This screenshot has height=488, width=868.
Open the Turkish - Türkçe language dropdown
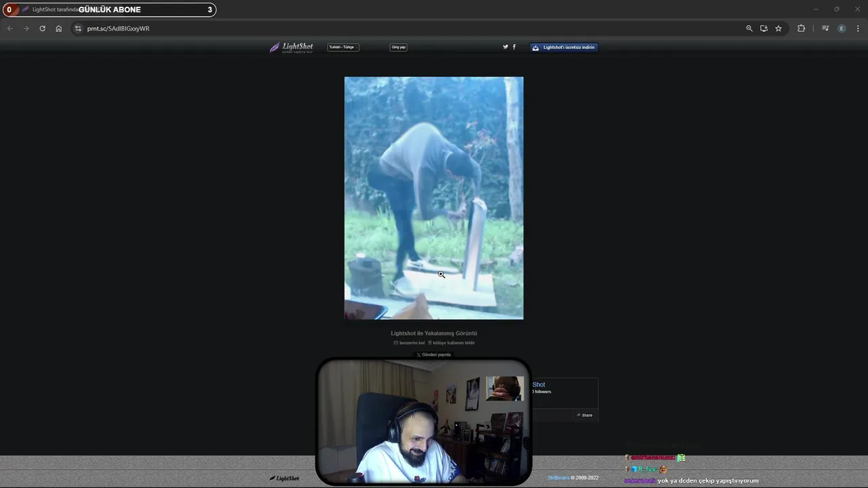pyautogui.click(x=343, y=47)
